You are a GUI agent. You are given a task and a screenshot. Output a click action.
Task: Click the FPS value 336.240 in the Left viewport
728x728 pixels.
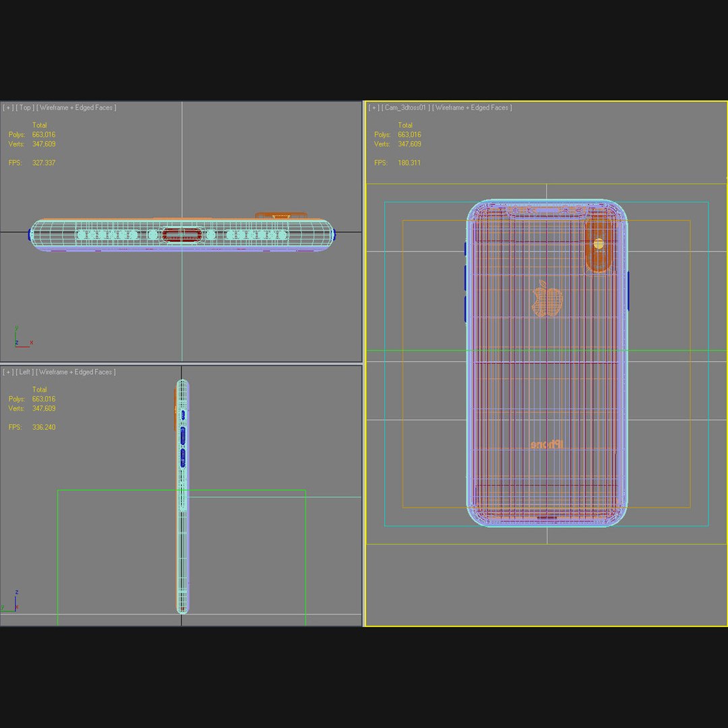[x=44, y=427]
